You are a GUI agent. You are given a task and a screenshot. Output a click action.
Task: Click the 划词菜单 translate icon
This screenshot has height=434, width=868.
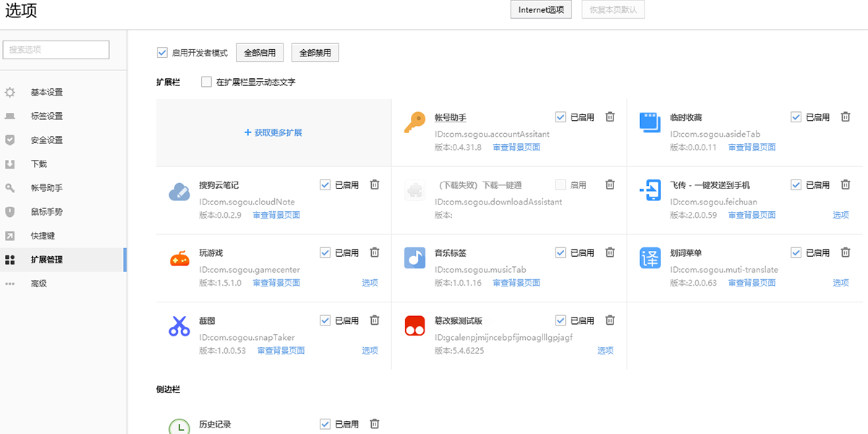[x=650, y=258]
